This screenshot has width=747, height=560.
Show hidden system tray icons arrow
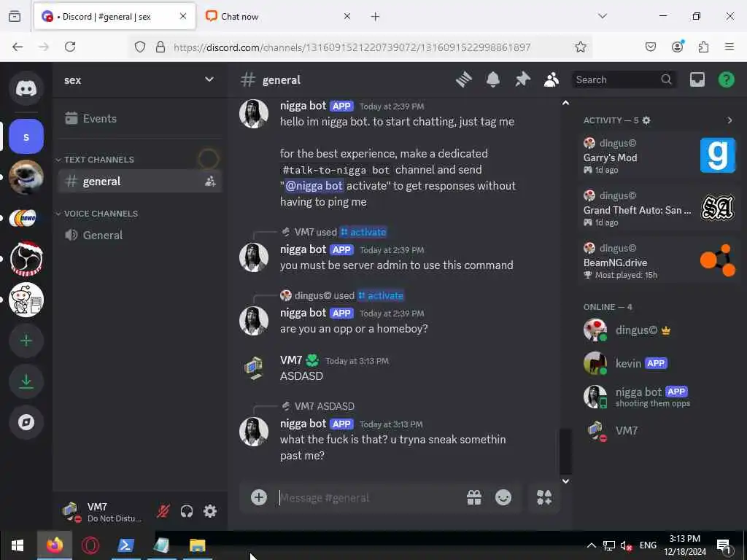(x=591, y=545)
